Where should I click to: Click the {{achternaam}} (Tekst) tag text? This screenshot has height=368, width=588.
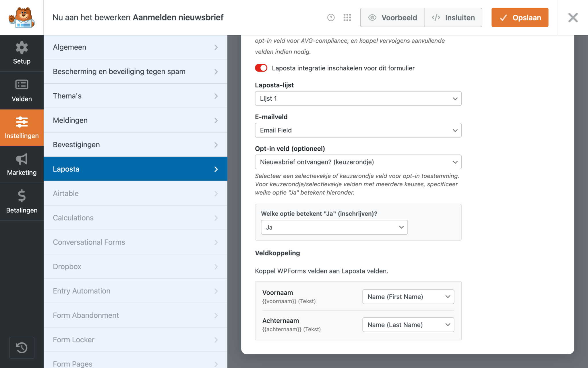(291, 329)
